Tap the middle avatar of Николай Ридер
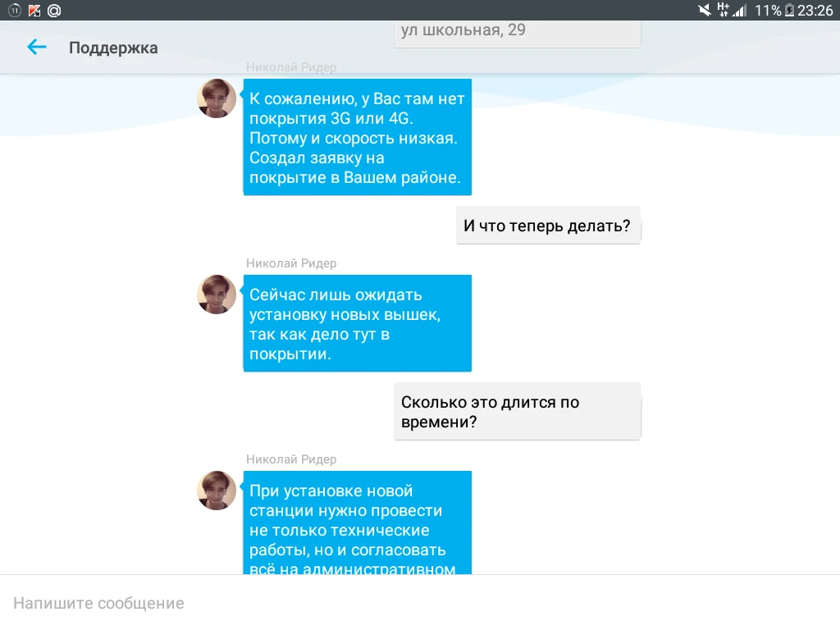Viewport: 840px width, 630px height. click(216, 294)
